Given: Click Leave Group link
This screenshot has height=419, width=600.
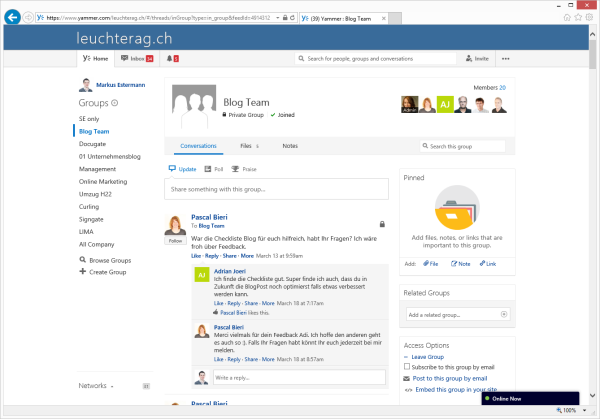Looking at the screenshot, I should point(427,357).
